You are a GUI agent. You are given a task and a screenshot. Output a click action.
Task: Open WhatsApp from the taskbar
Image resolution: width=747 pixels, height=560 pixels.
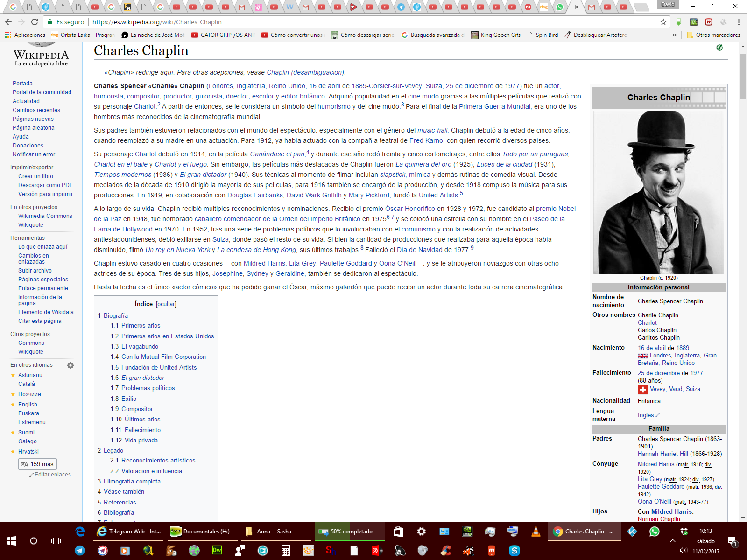pos(655,531)
